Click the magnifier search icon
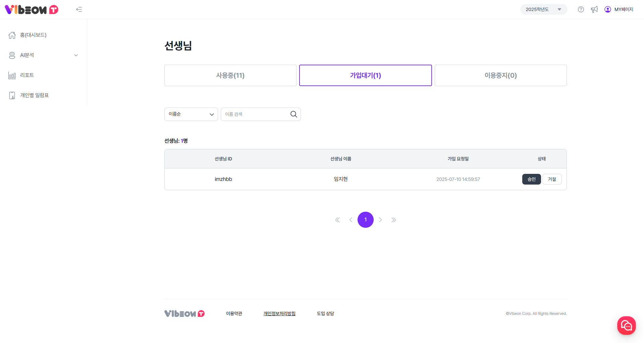The width and height of the screenshot is (644, 343). (x=293, y=114)
